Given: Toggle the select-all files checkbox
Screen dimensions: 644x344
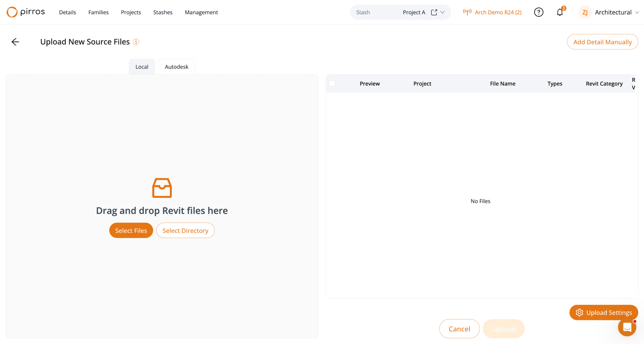Looking at the screenshot, I should click(x=332, y=83).
